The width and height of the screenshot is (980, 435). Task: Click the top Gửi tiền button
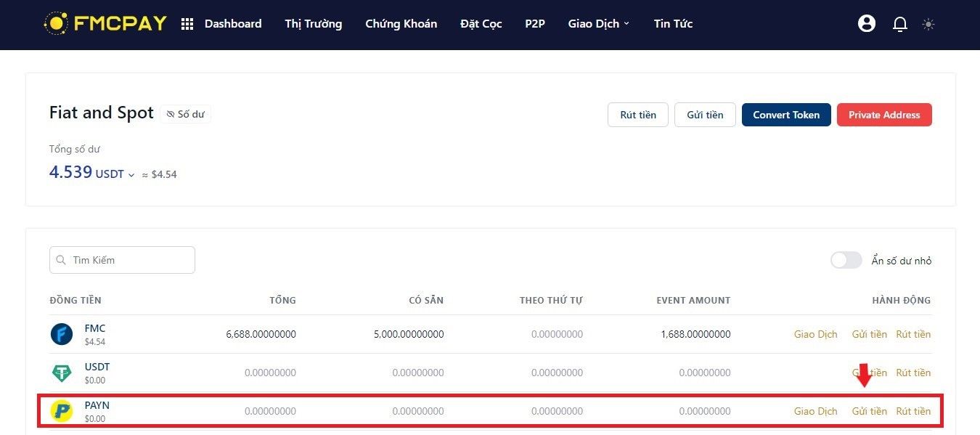[x=705, y=115]
